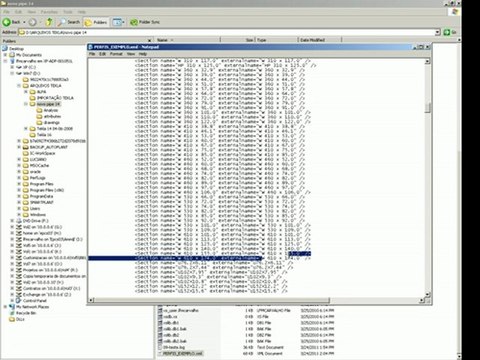Open Notepad Help menu
The width and height of the screenshot is (480, 360).
tap(143, 54)
